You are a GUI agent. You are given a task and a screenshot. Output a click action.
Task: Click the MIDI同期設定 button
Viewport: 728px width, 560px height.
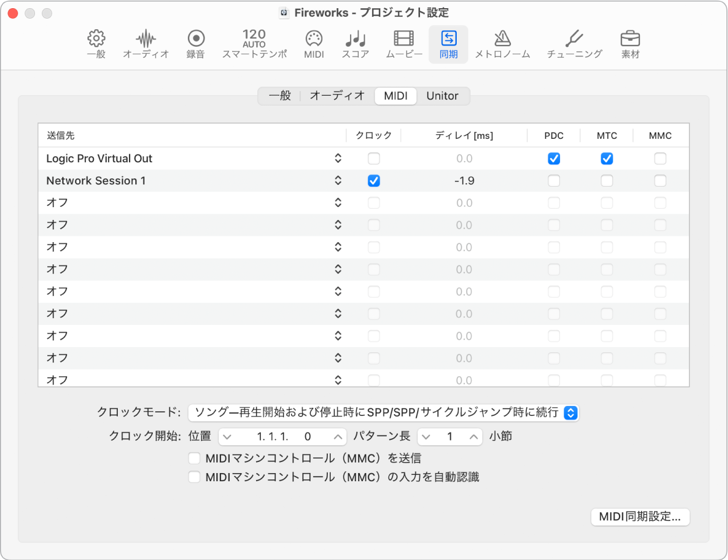pyautogui.click(x=640, y=517)
